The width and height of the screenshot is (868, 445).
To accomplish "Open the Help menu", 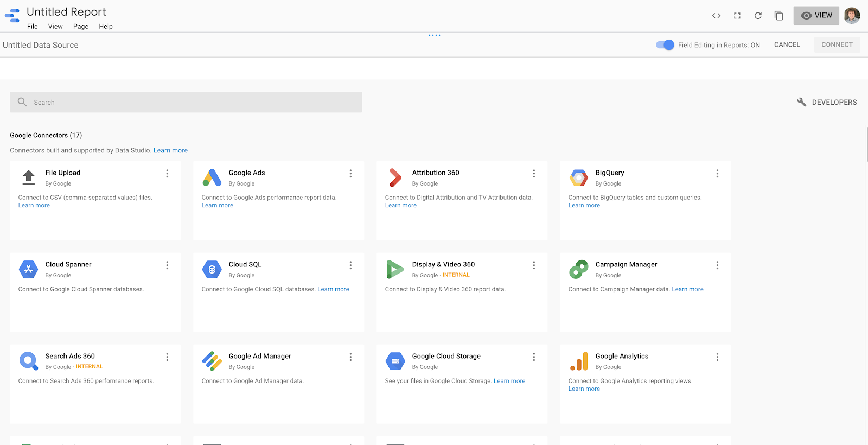I will point(106,26).
